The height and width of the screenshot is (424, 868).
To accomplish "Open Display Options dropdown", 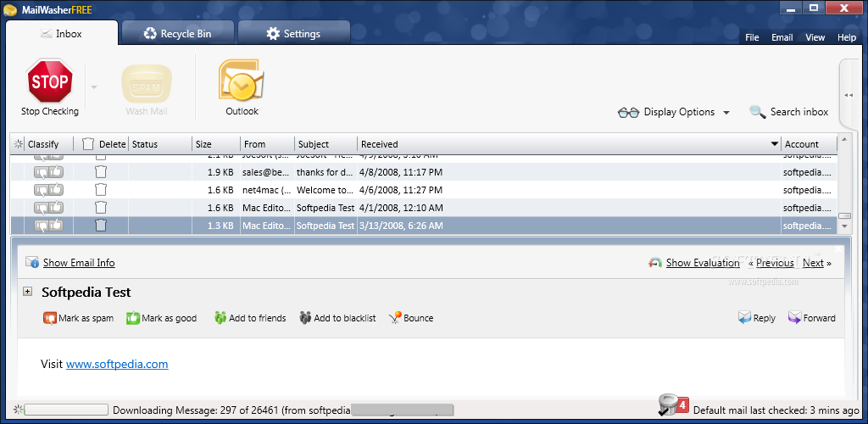I will [x=674, y=113].
